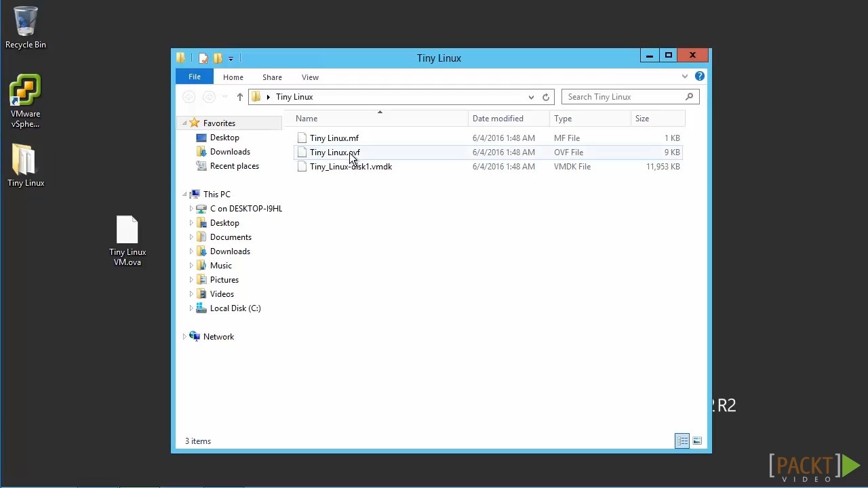Image resolution: width=868 pixels, height=488 pixels.
Task: Expand Desktop under This PC
Action: [191, 223]
